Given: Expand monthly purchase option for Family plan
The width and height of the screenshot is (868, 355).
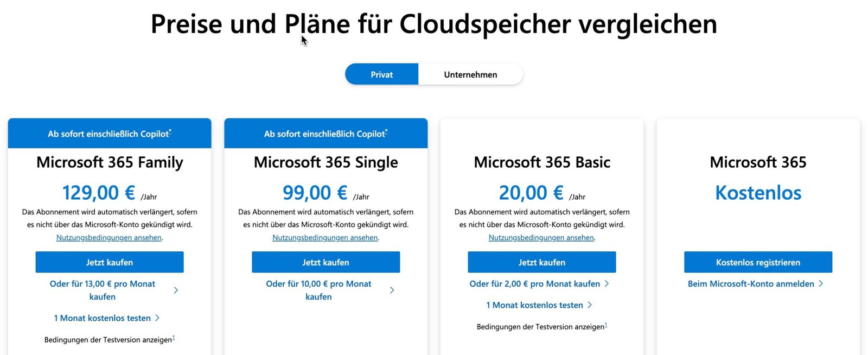Looking at the screenshot, I should 102,290.
